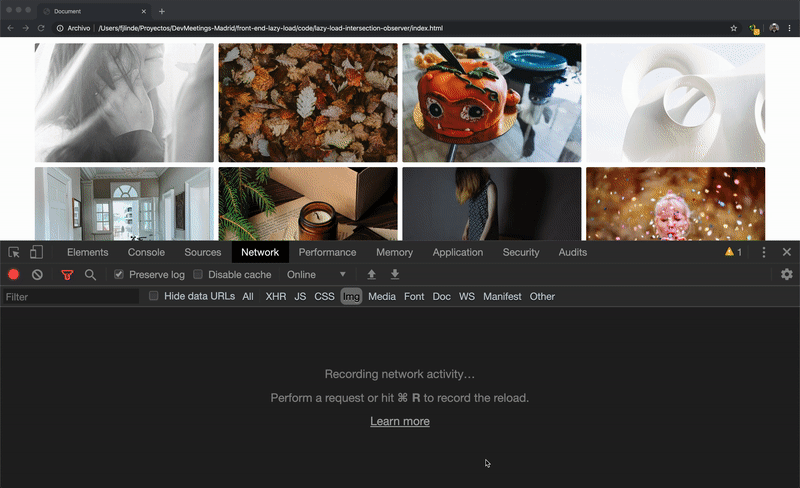Switch to the Elements tab
The width and height of the screenshot is (800, 488).
(x=88, y=252)
